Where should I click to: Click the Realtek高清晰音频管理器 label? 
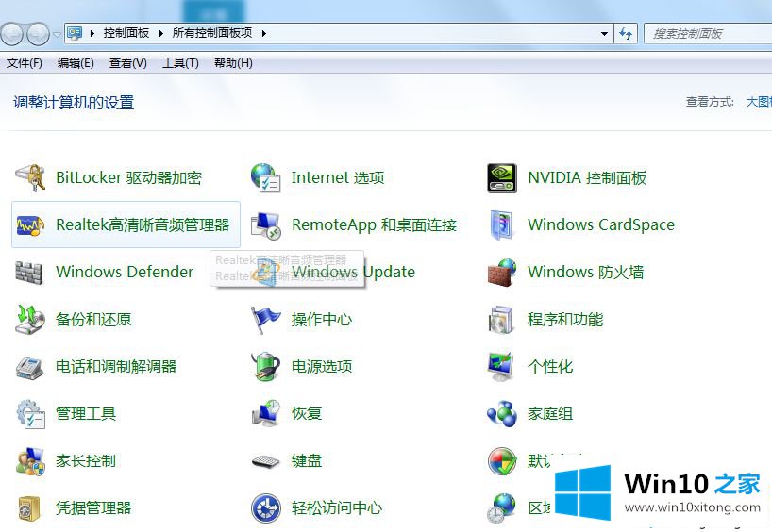tap(143, 224)
